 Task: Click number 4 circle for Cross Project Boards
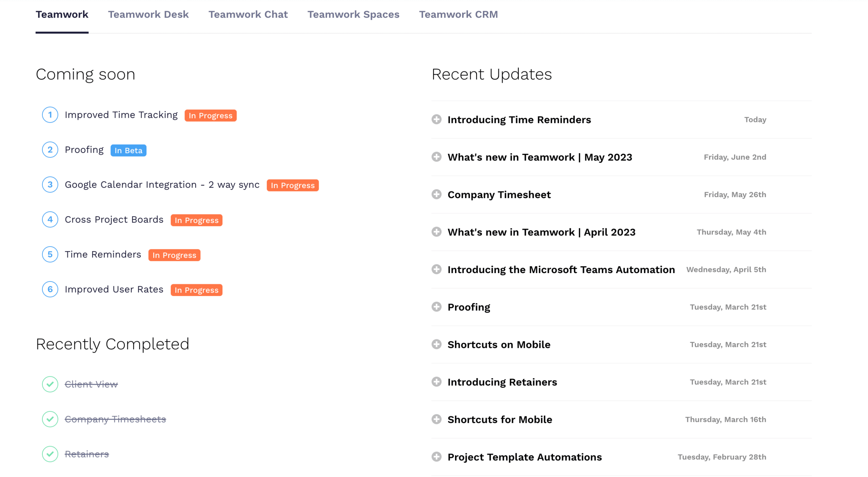point(50,220)
